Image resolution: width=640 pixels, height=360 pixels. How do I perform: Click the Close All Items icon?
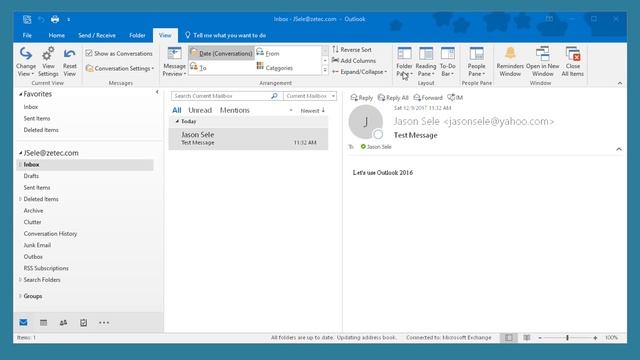573,53
